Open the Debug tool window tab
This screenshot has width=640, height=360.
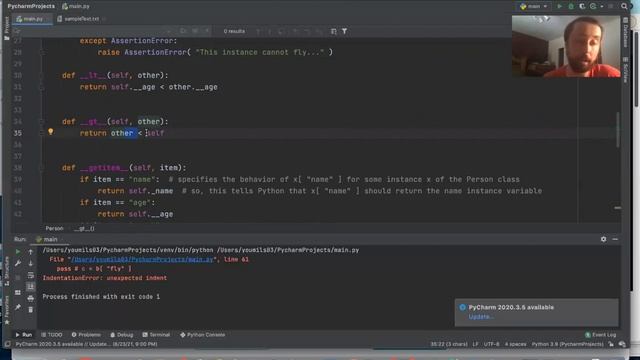122,335
